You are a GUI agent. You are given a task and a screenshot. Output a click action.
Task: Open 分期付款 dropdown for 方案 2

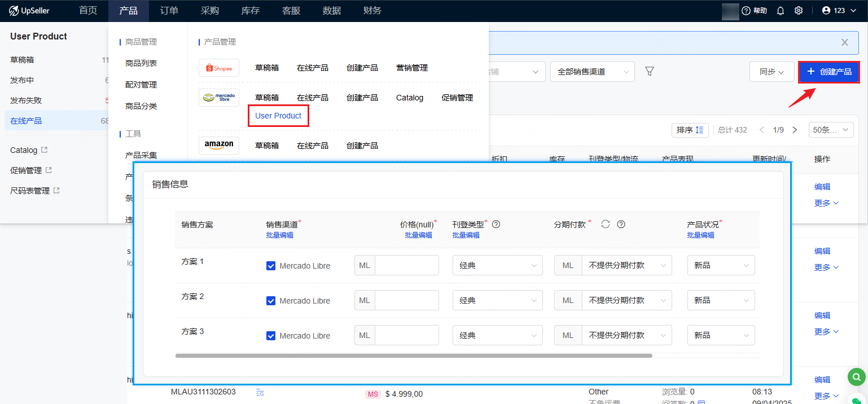[x=627, y=300]
